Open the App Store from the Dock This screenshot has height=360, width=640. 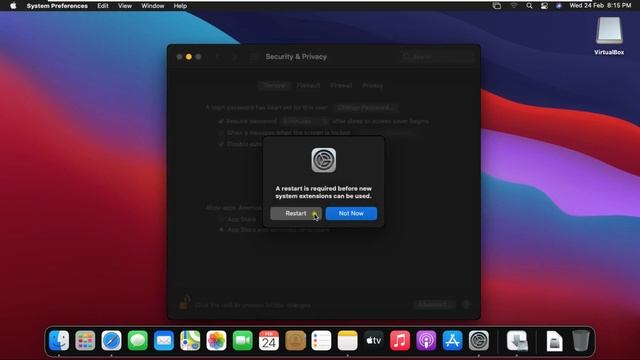(x=452, y=340)
